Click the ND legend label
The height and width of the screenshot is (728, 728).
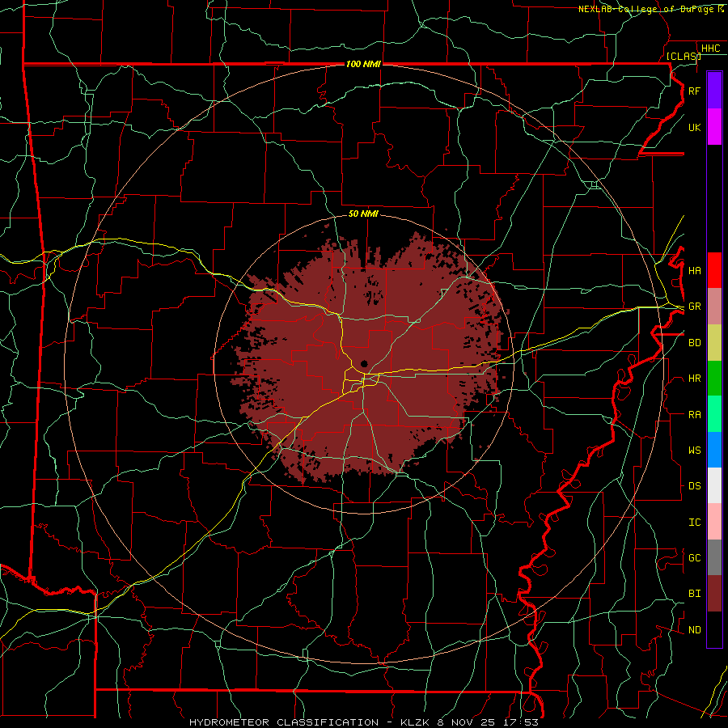click(694, 630)
